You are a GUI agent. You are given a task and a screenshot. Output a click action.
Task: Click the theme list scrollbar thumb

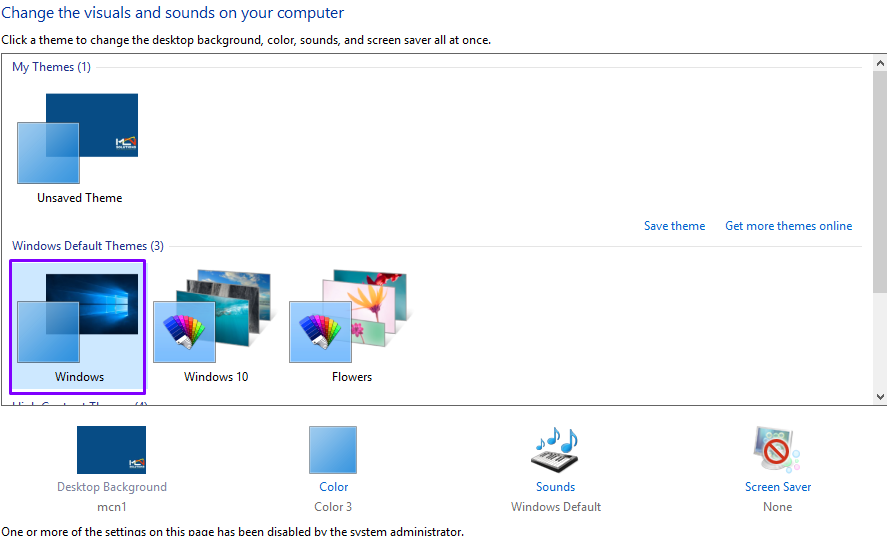click(880, 181)
